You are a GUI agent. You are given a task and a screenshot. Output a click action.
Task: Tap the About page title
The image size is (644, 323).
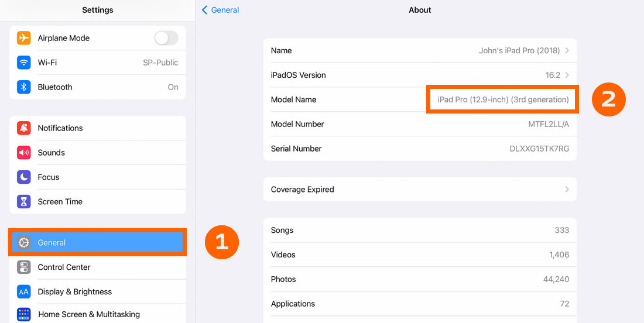[x=420, y=10]
